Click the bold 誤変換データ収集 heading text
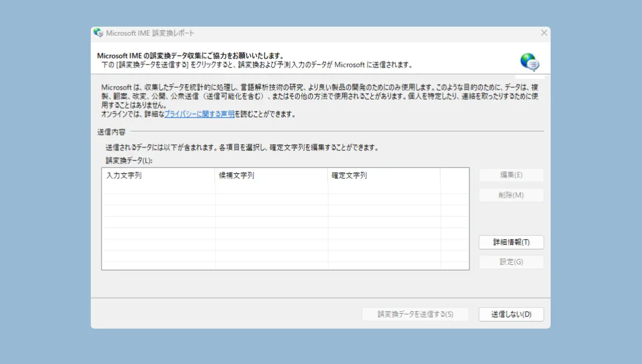 189,55
